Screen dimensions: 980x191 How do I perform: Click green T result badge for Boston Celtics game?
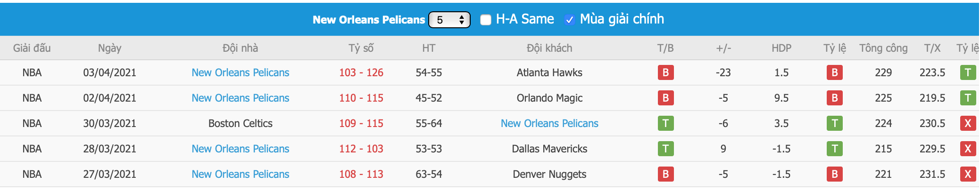[665, 123]
